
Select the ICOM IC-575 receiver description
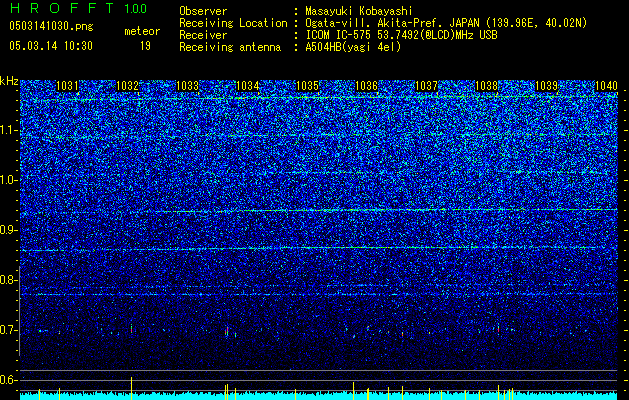click(x=401, y=35)
